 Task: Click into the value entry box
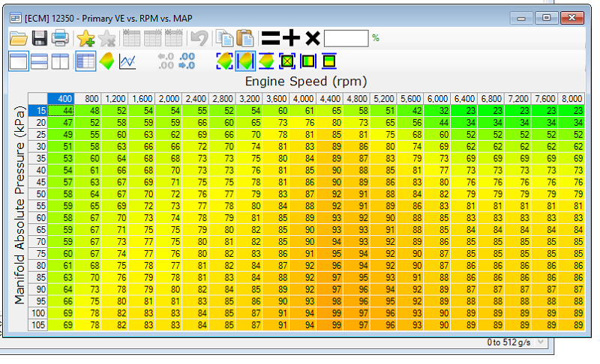pos(346,38)
